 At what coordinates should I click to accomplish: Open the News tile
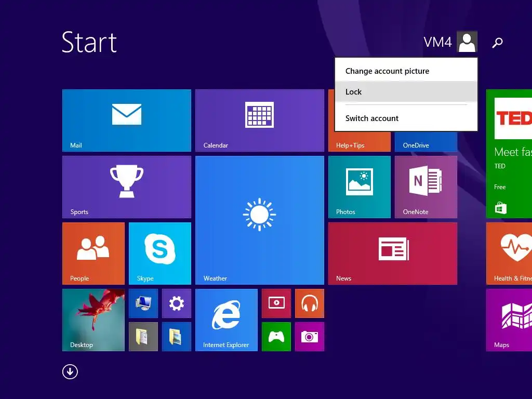tap(393, 254)
